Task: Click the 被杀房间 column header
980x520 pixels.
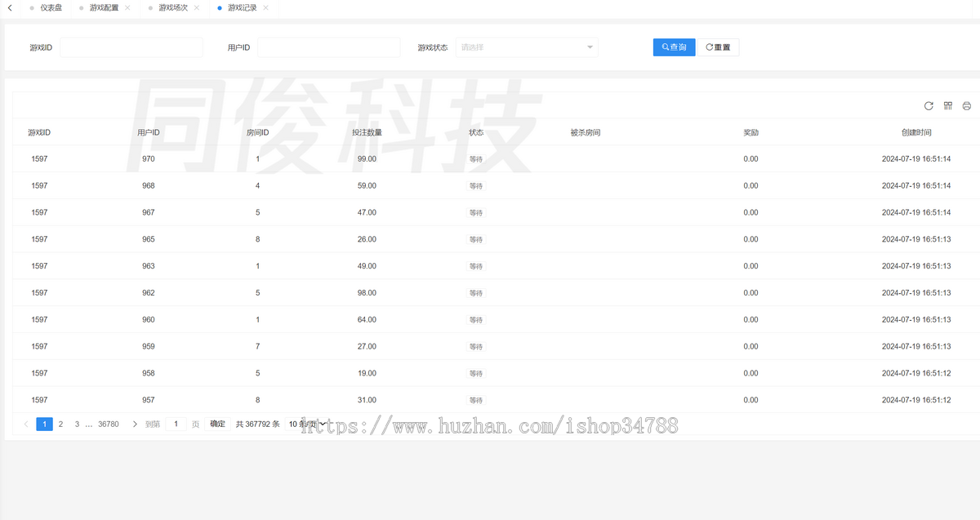Action: (x=586, y=132)
